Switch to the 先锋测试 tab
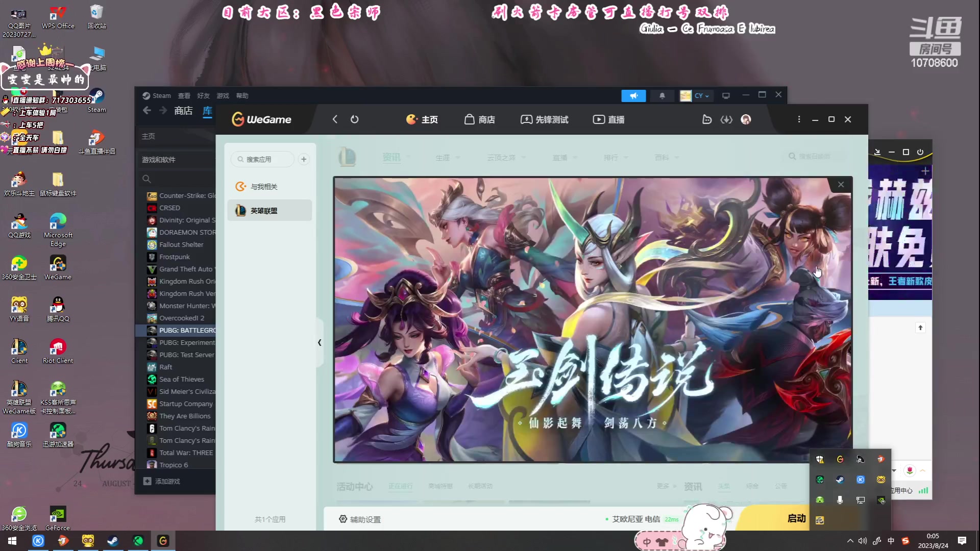Screen dimensions: 980x551 pyautogui.click(x=544, y=119)
